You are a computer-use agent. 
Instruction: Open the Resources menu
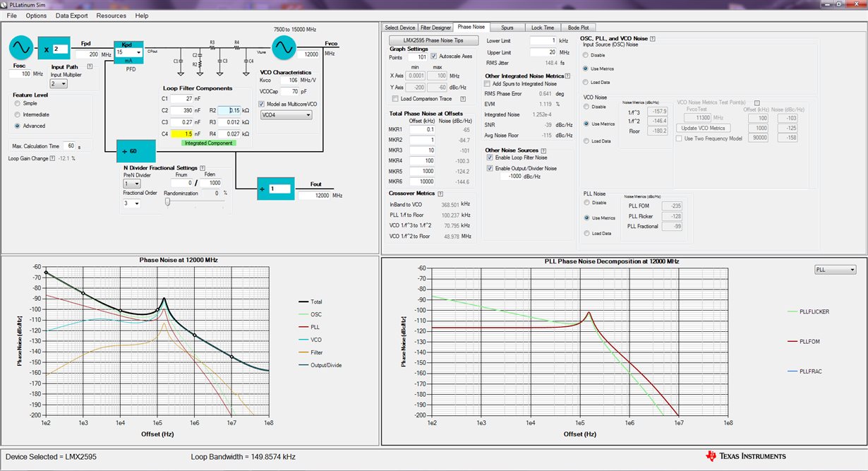pos(111,16)
